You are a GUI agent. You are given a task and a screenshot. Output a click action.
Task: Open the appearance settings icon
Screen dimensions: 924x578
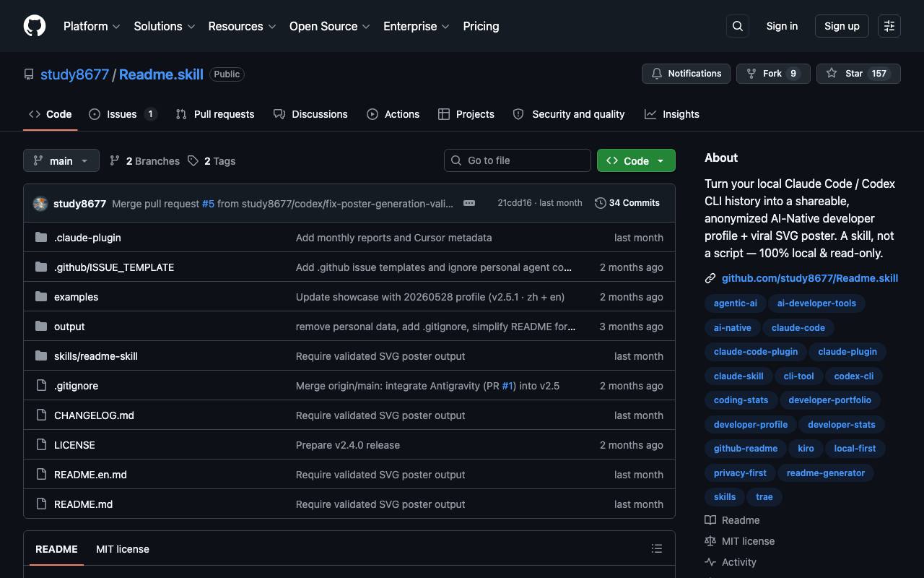point(889,26)
